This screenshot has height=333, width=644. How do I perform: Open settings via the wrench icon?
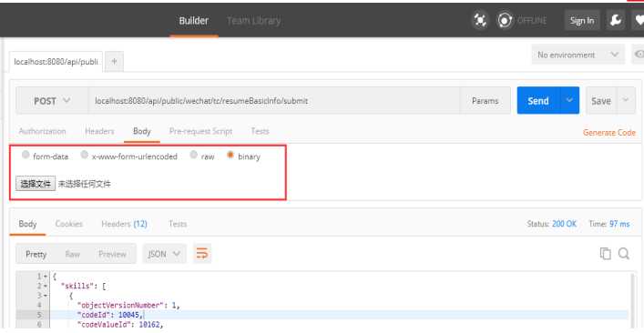pos(615,20)
